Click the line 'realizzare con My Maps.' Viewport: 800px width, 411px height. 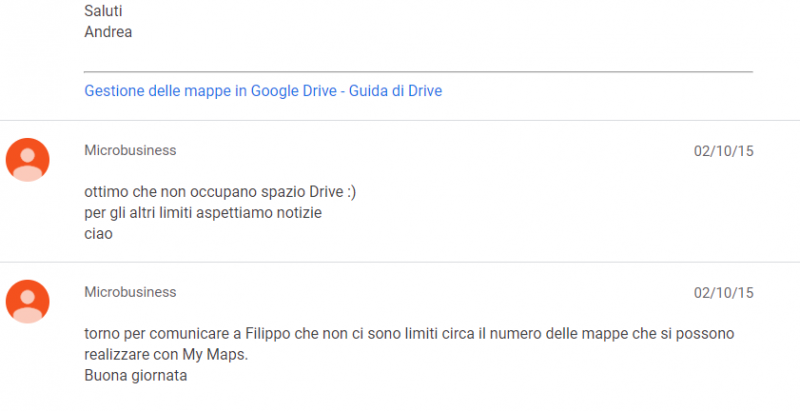tap(164, 354)
